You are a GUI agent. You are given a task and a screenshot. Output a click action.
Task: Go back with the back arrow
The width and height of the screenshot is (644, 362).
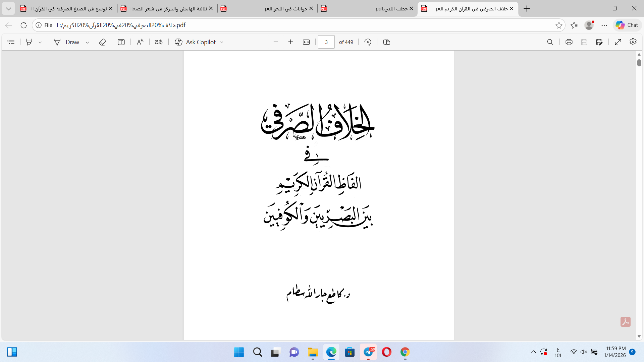(9, 25)
